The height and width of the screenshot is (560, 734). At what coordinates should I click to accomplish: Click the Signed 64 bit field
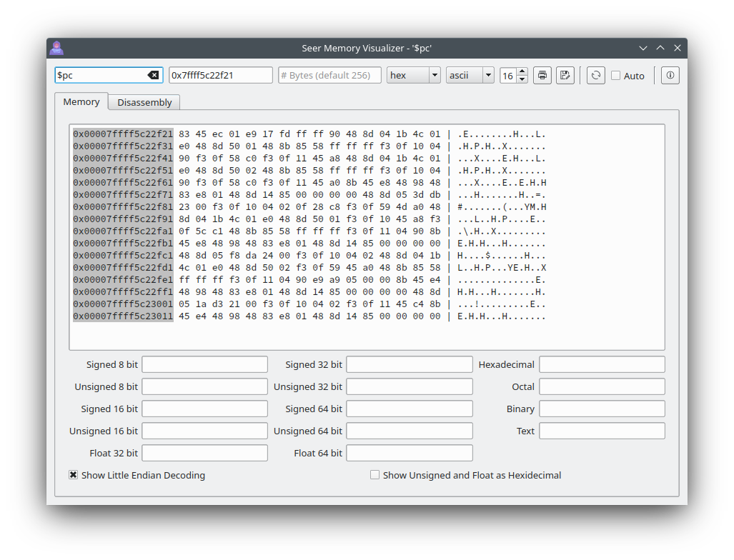click(x=409, y=409)
